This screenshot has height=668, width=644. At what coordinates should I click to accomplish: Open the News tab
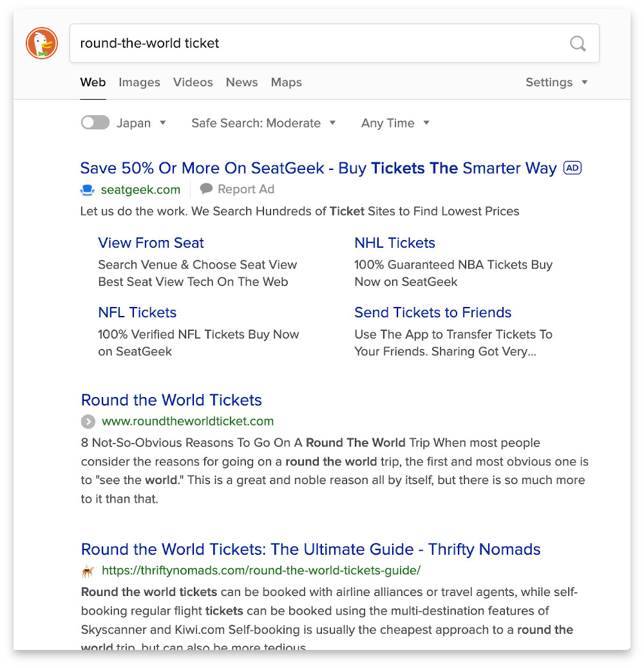tap(241, 82)
